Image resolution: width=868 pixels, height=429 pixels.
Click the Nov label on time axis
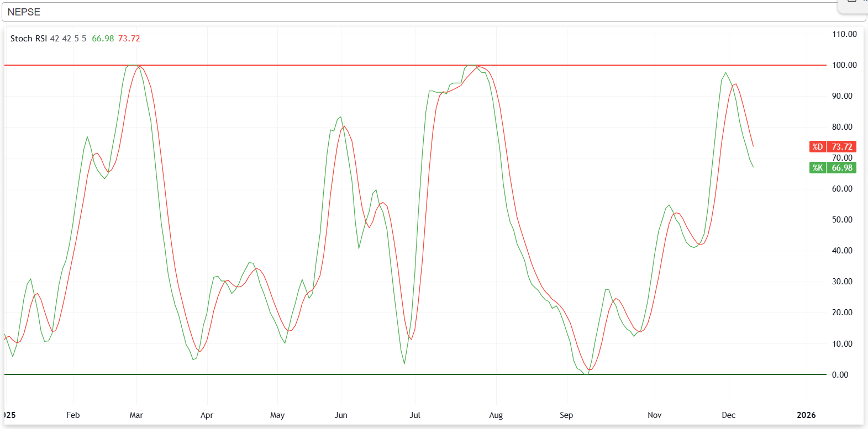(654, 415)
